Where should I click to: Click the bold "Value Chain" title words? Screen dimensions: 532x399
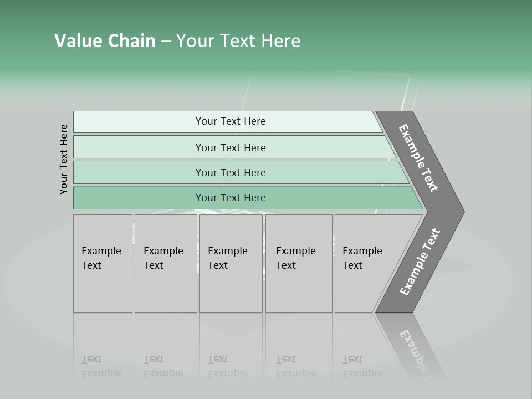[x=105, y=41]
